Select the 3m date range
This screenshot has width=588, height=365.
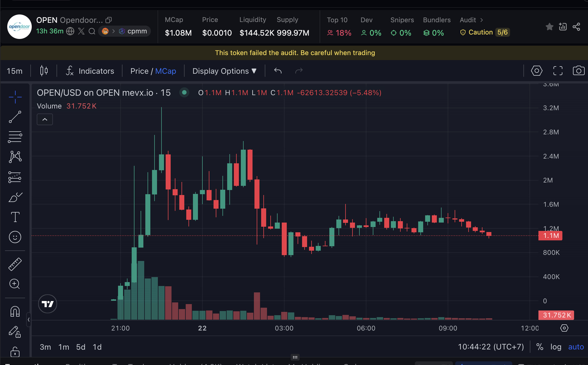45,347
